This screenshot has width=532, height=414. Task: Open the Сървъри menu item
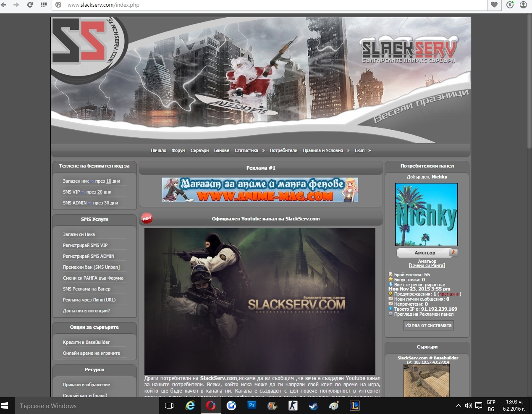point(199,150)
